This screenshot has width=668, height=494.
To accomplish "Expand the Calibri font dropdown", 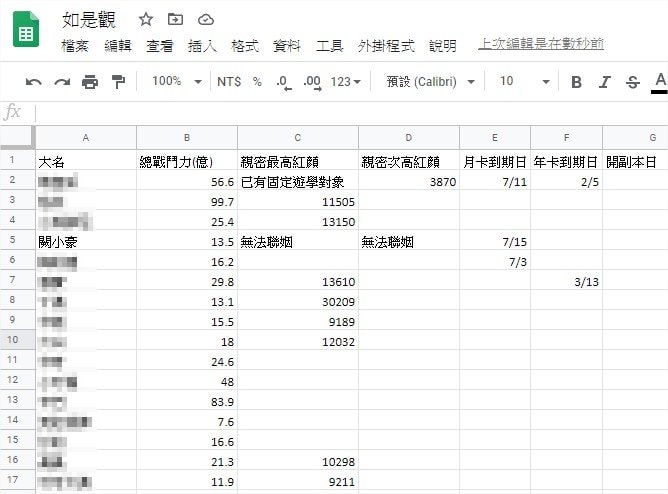I will tap(431, 82).
